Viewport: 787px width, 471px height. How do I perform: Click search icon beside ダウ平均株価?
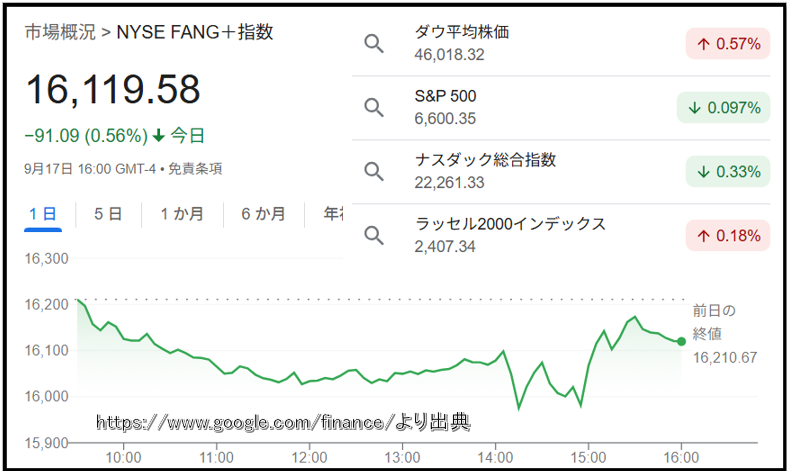coord(374,44)
